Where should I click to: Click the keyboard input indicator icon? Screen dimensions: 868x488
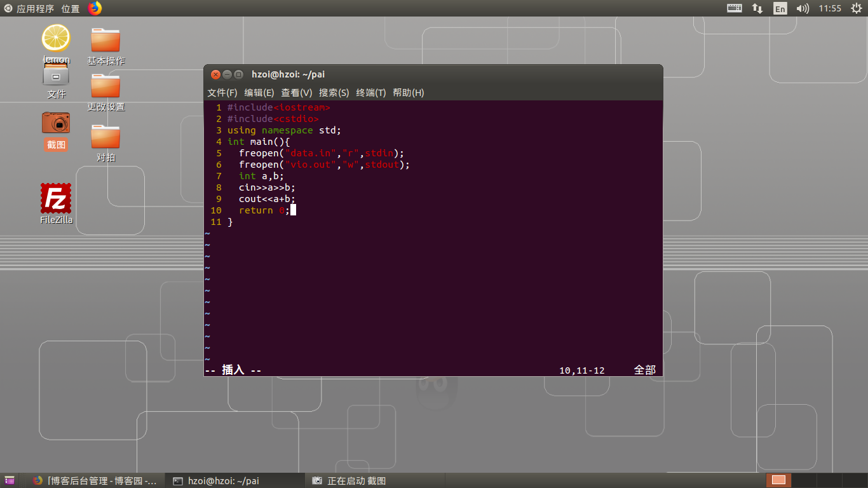[x=734, y=8]
